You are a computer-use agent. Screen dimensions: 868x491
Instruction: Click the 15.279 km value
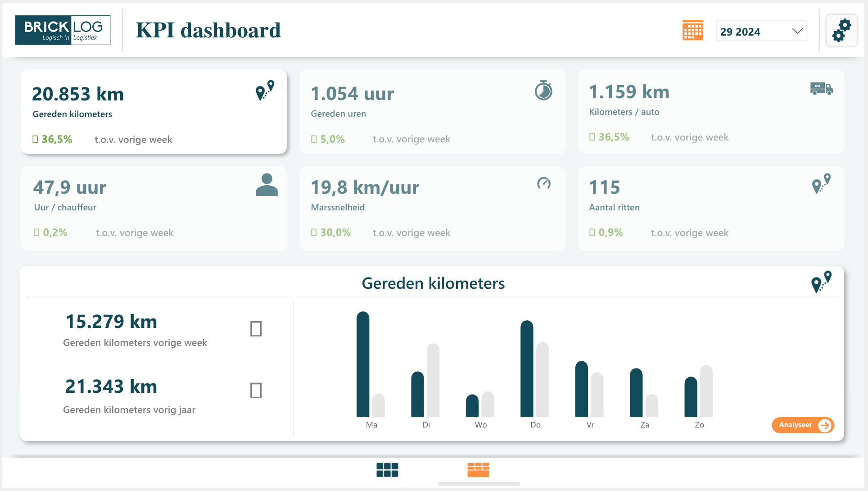[x=111, y=322]
